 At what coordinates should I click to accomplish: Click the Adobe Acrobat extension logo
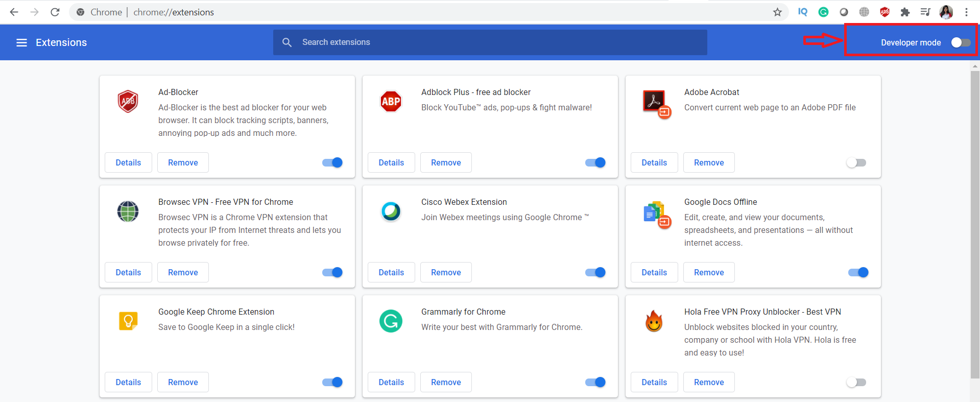pyautogui.click(x=656, y=104)
